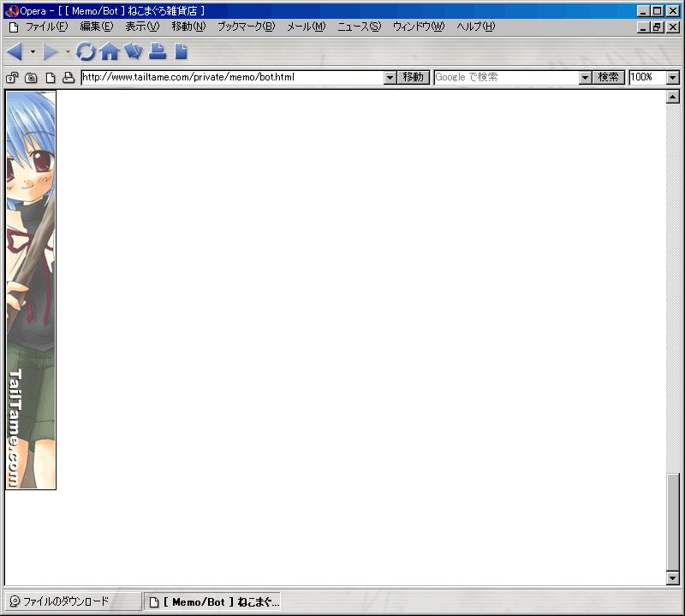Viewport: 685px width, 616px height.
Task: Switch to [ Memo/Bot ] ねこまぐ... tab
Action: (212, 601)
